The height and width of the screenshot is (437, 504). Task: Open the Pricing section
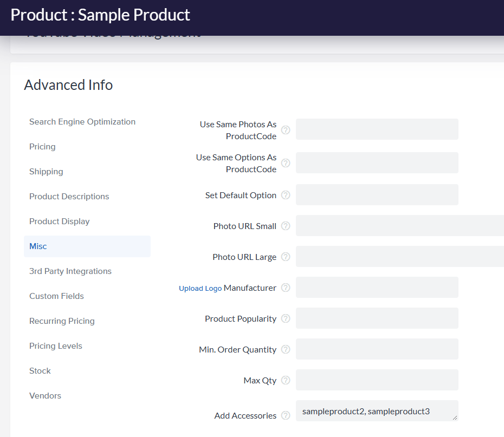click(42, 146)
